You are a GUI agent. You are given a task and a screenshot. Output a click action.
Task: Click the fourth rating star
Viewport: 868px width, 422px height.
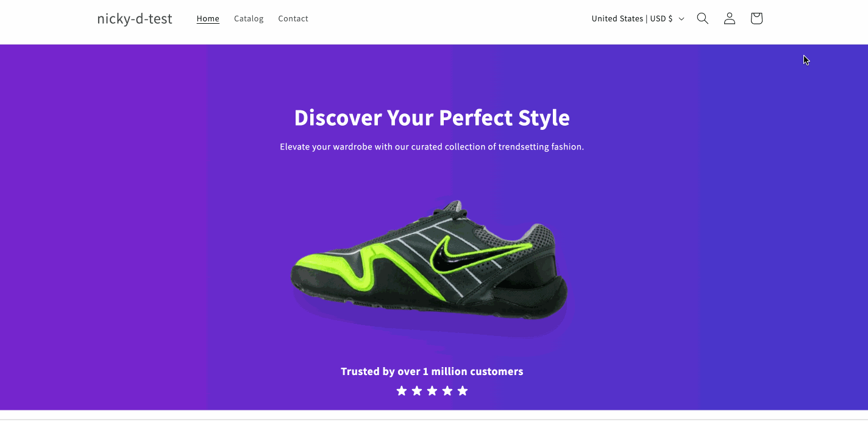click(447, 391)
